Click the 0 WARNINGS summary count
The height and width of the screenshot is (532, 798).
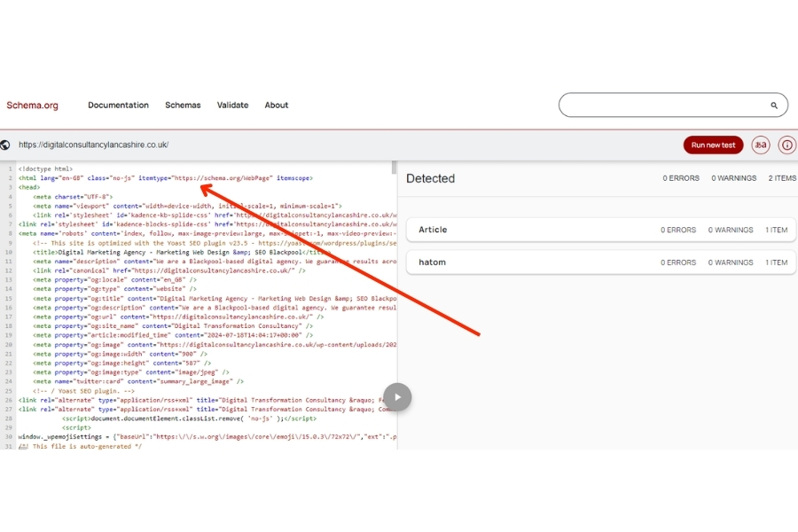tap(733, 178)
